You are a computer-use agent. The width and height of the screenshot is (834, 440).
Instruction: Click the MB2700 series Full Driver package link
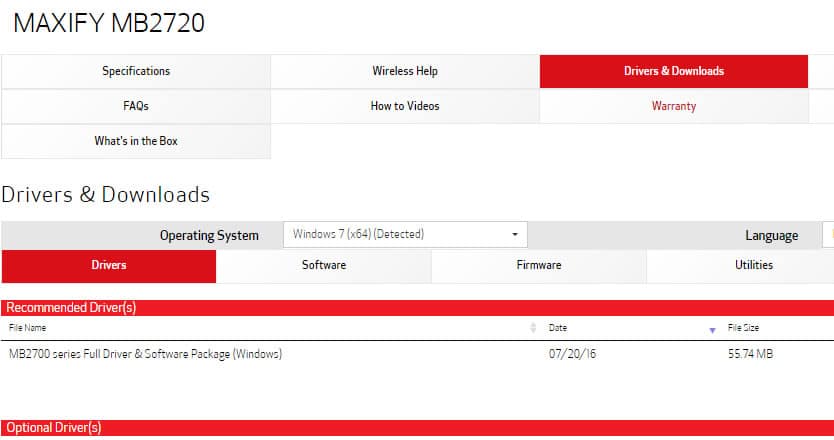tap(145, 354)
